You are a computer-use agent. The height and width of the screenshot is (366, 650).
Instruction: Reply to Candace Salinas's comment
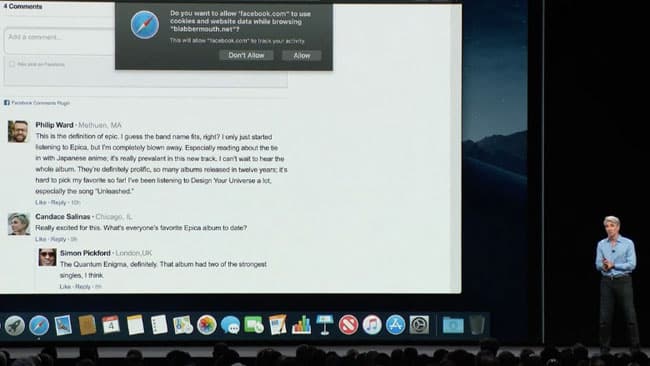point(58,239)
